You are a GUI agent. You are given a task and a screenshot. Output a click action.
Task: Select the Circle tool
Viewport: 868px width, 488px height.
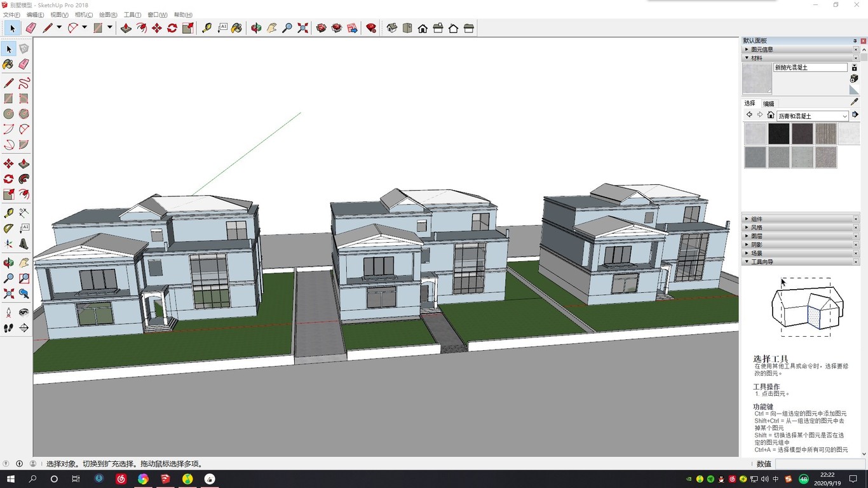tap(9, 114)
